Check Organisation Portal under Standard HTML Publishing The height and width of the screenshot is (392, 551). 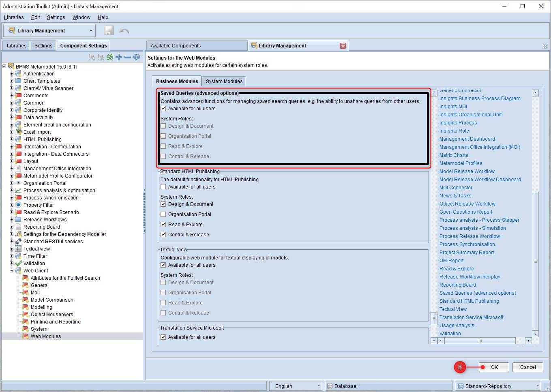pos(163,214)
